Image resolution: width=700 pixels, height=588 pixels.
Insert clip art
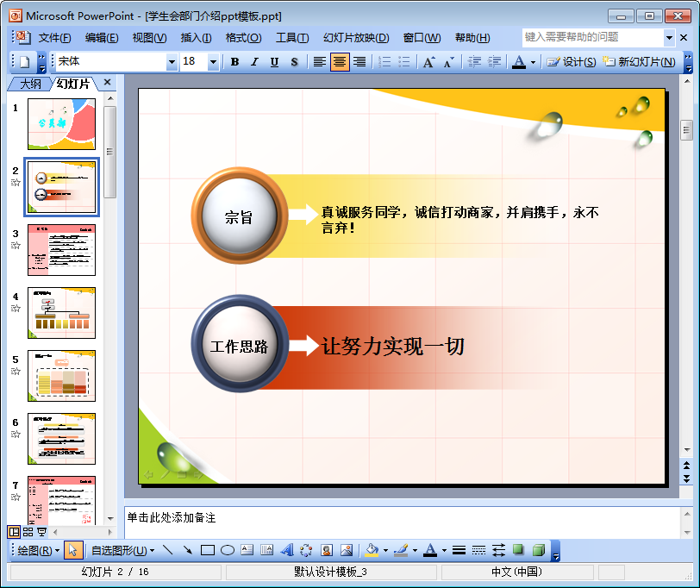pyautogui.click(x=327, y=550)
